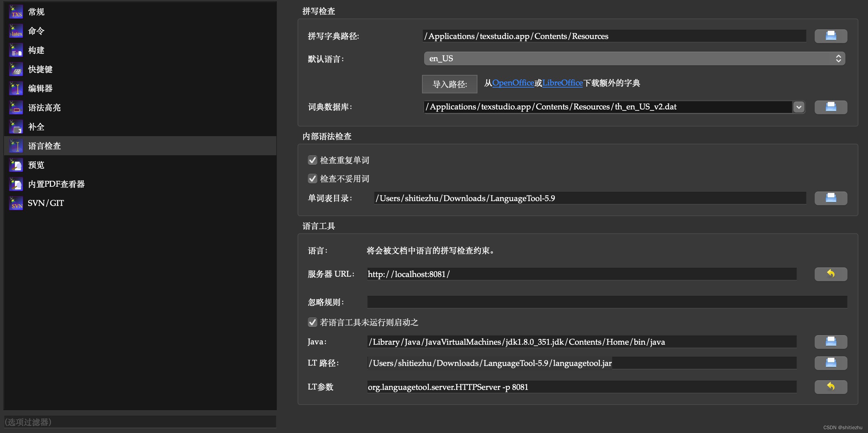The width and height of the screenshot is (868, 433).
Task: Toggle 检查不妥用词 checkbox
Action: click(312, 179)
